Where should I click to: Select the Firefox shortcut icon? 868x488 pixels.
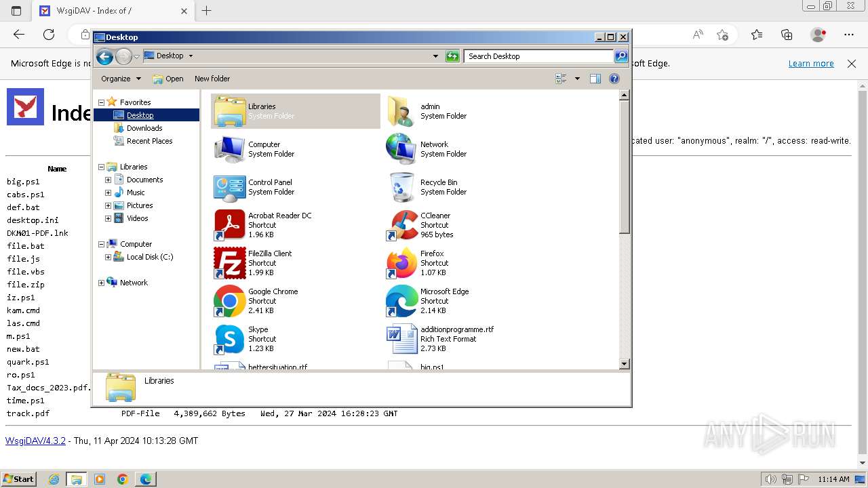tap(401, 263)
